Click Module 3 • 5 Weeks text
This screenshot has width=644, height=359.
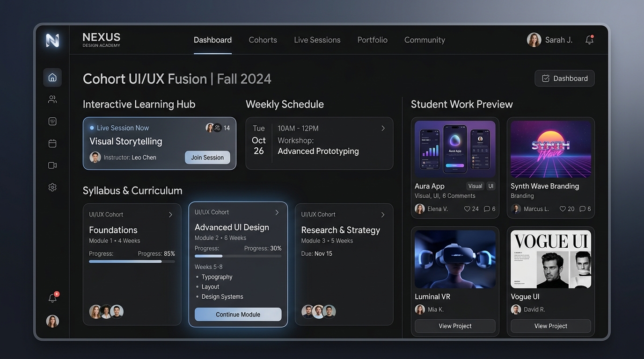327,241
